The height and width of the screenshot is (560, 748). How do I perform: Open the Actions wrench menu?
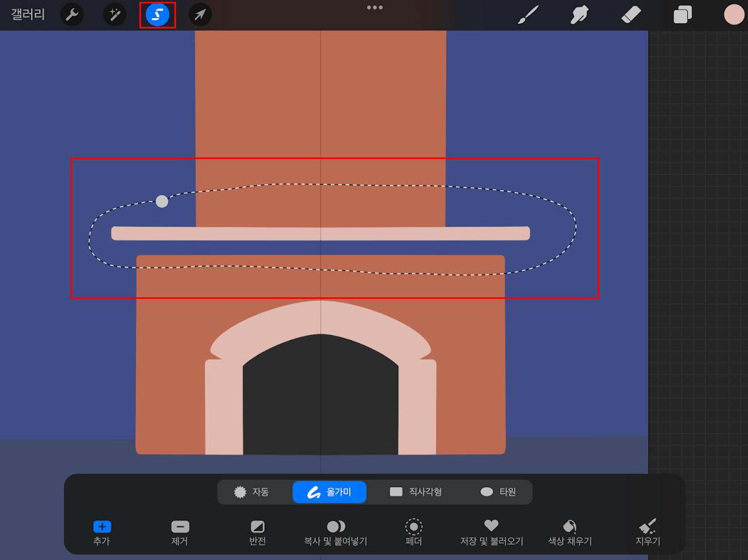pos(72,15)
